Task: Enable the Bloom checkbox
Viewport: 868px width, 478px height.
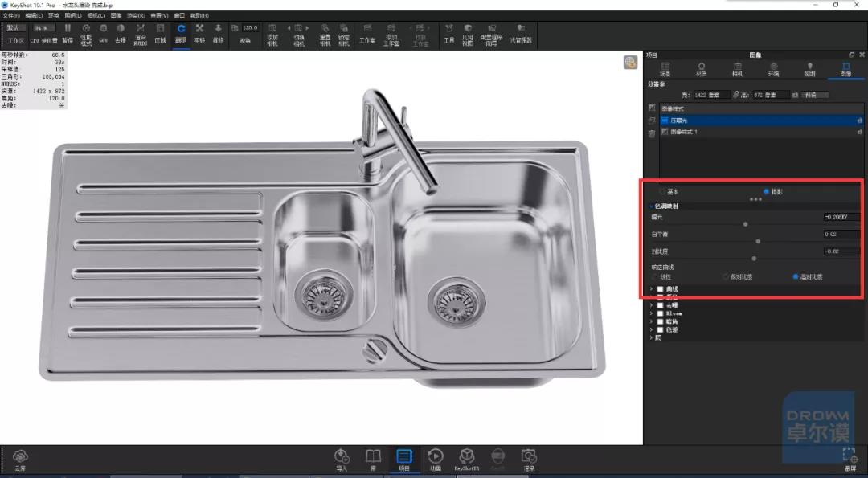Action: click(x=660, y=313)
